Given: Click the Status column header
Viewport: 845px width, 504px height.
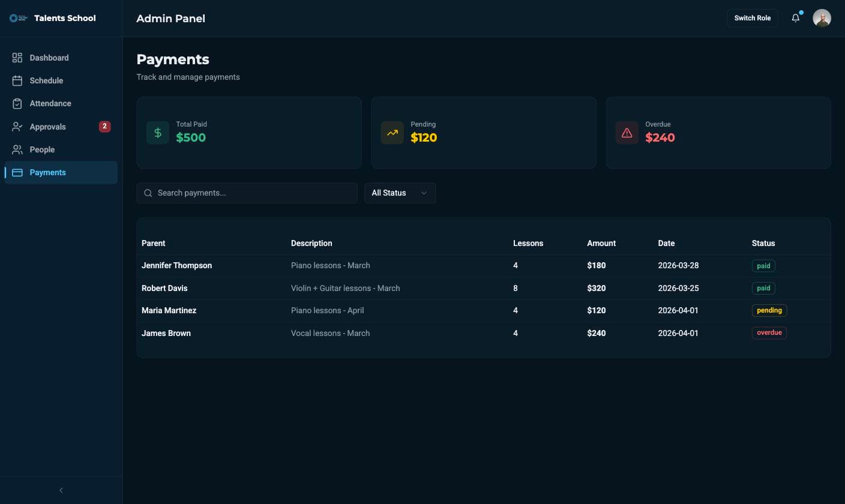Looking at the screenshot, I should click(763, 243).
